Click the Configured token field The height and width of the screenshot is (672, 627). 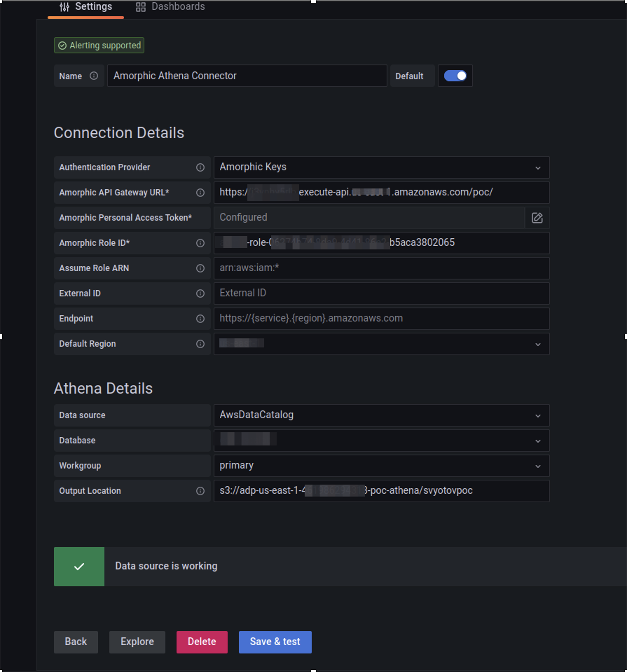[x=369, y=218]
